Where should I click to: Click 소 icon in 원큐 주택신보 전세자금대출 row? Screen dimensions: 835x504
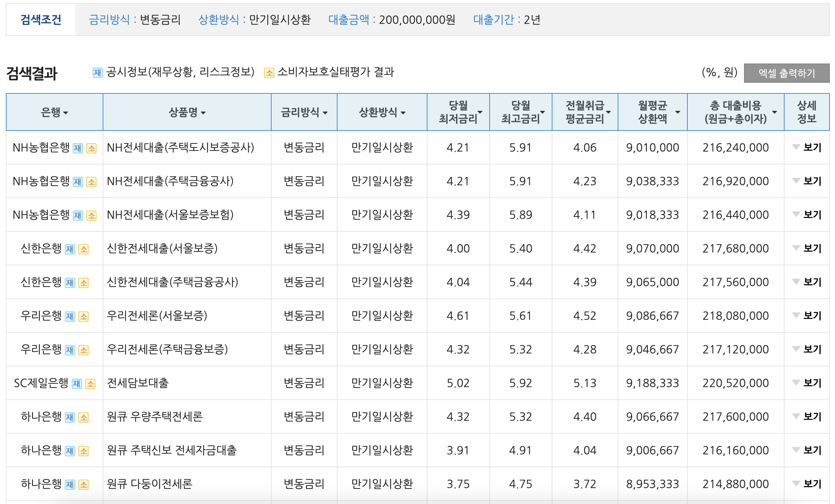click(83, 451)
